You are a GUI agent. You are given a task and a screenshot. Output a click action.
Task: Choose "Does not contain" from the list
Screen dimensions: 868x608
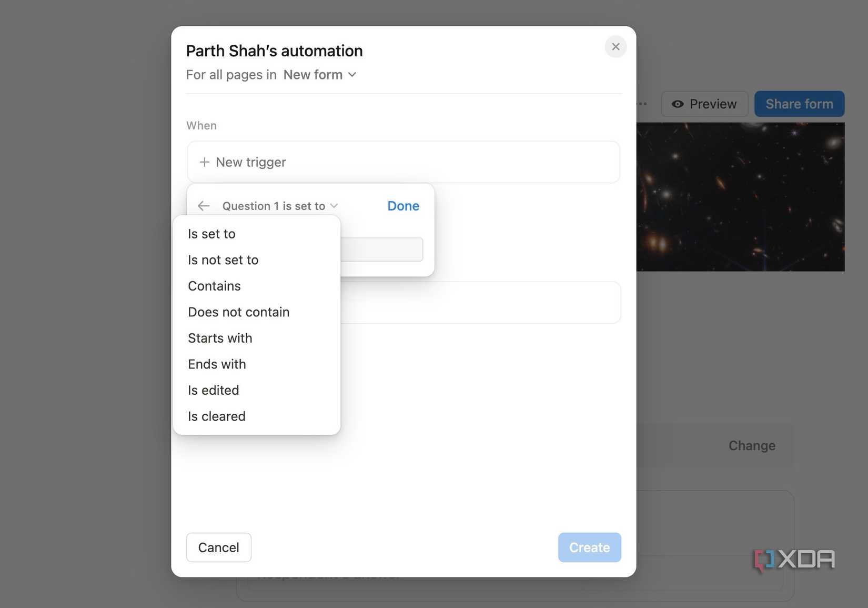click(x=238, y=312)
